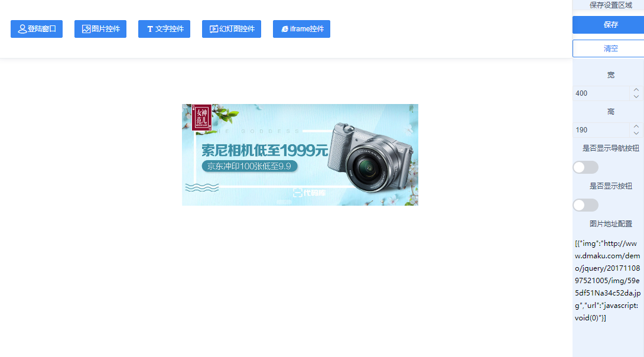Select the Sony camera slideshow banner
Viewport: 644px width, 357px height.
pyautogui.click(x=300, y=155)
